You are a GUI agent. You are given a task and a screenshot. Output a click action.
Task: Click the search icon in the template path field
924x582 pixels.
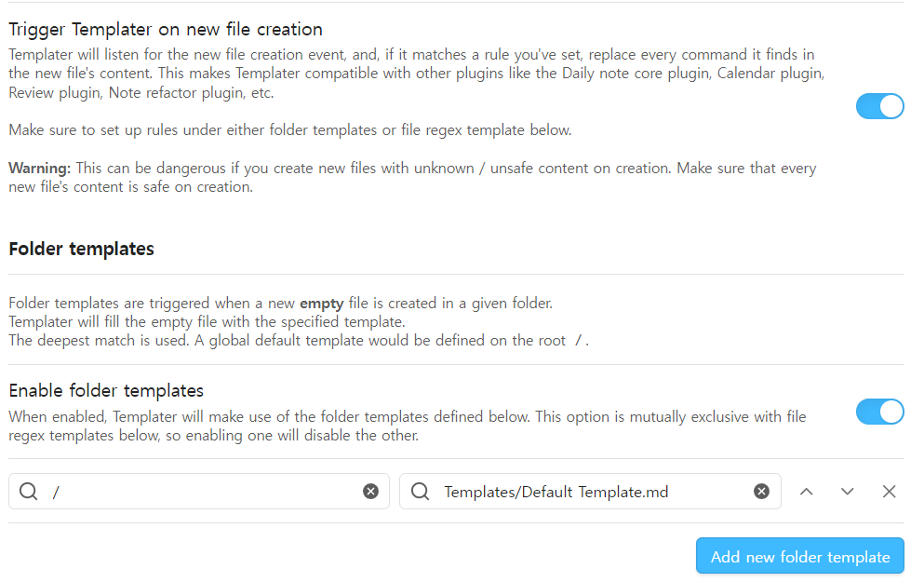click(x=420, y=491)
